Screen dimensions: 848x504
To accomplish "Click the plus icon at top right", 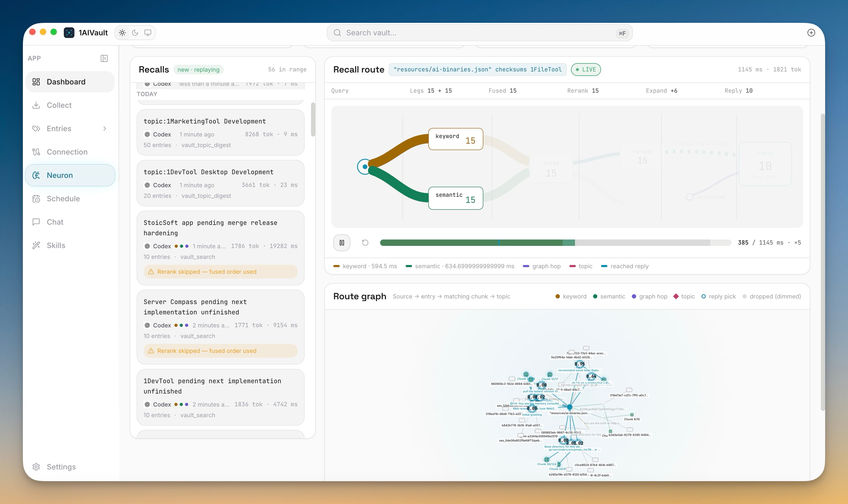I will 811,33.
